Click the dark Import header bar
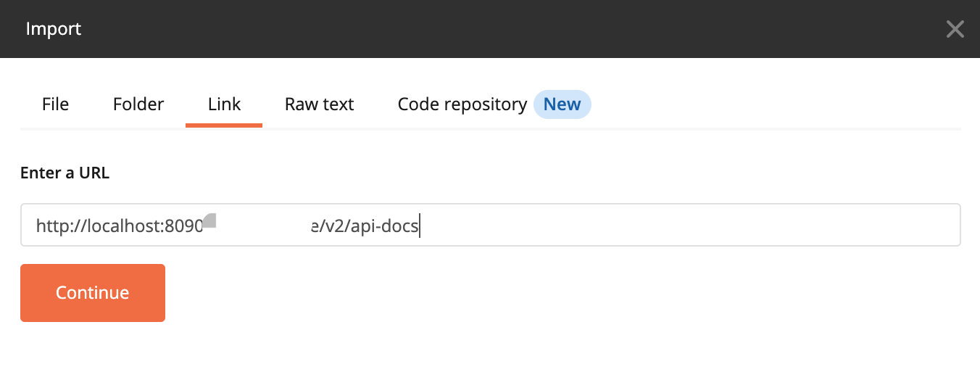This screenshot has height=380, width=980. (x=490, y=29)
